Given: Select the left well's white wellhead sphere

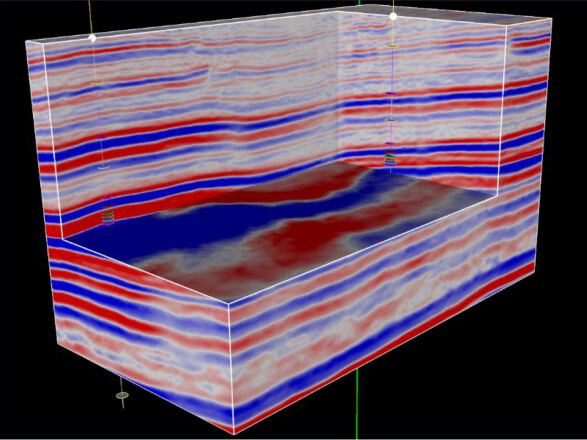Looking at the screenshot, I should point(92,38).
